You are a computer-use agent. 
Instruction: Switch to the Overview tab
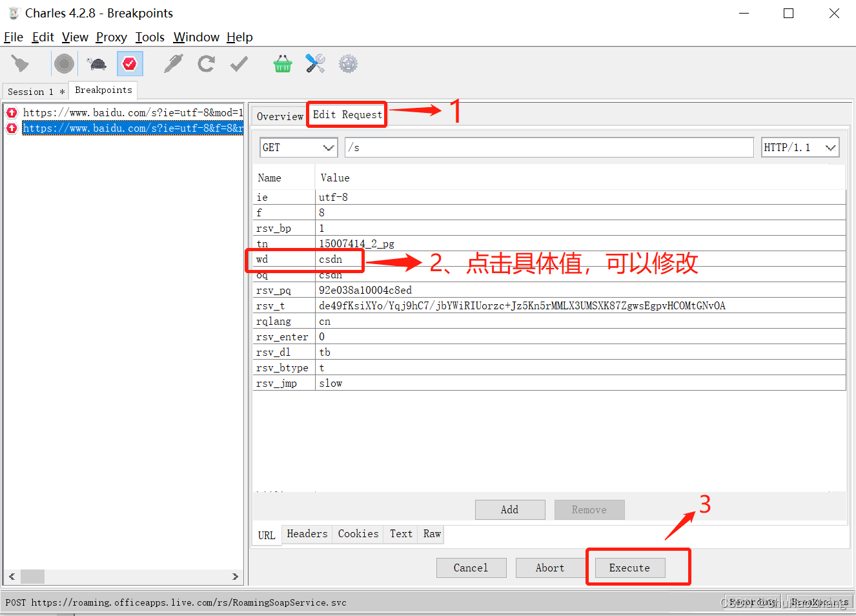tap(280, 116)
